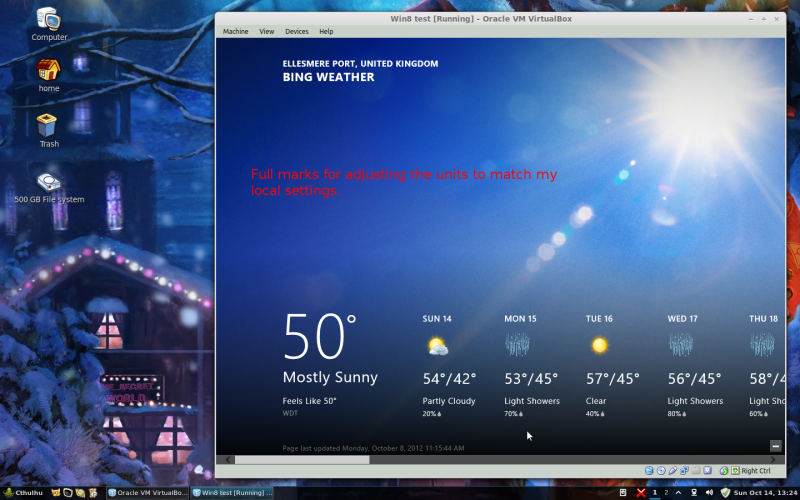Open the Trash desktop icon

(x=49, y=131)
